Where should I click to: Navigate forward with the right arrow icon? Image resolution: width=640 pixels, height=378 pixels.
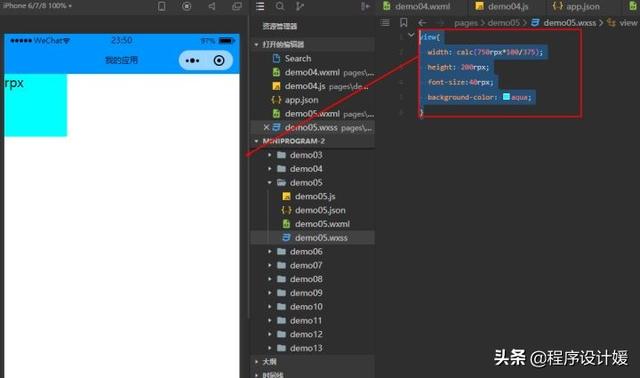click(x=440, y=23)
